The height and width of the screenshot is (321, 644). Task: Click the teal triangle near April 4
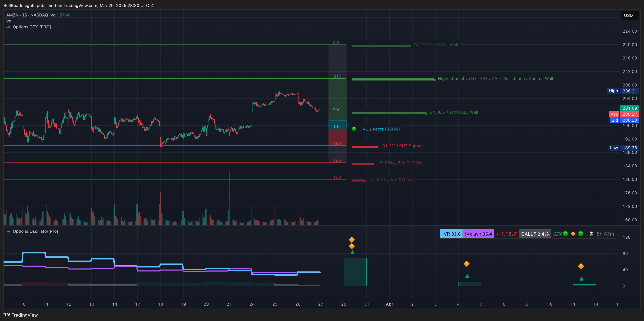[x=467, y=276]
